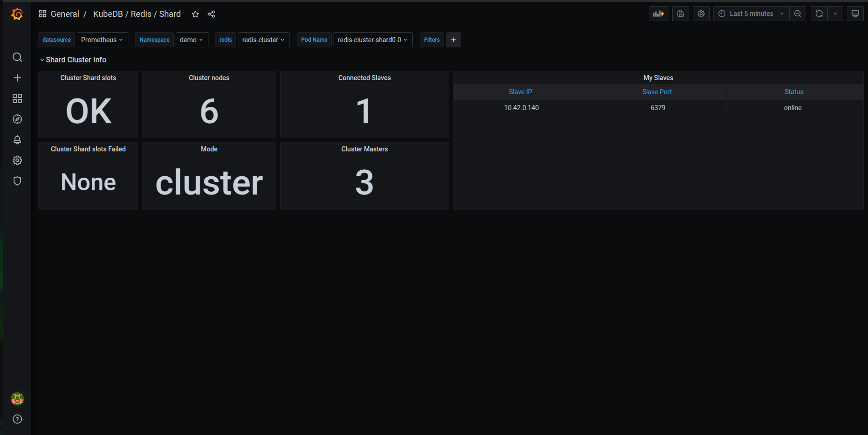Sort table by Status column

794,92
